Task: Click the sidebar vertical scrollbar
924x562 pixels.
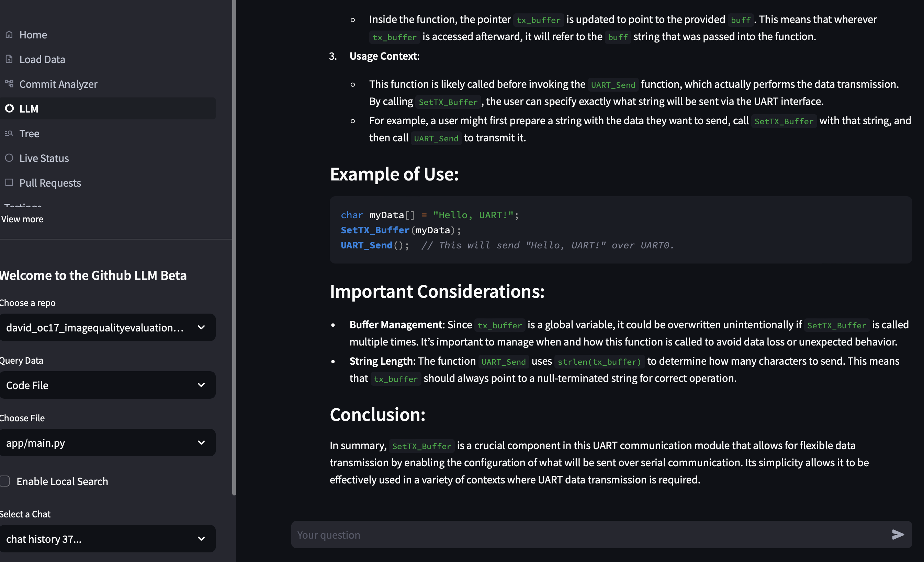Action: [234, 247]
